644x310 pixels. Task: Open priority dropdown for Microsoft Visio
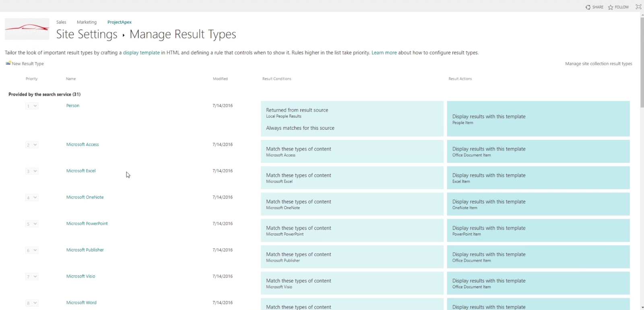pos(32,277)
